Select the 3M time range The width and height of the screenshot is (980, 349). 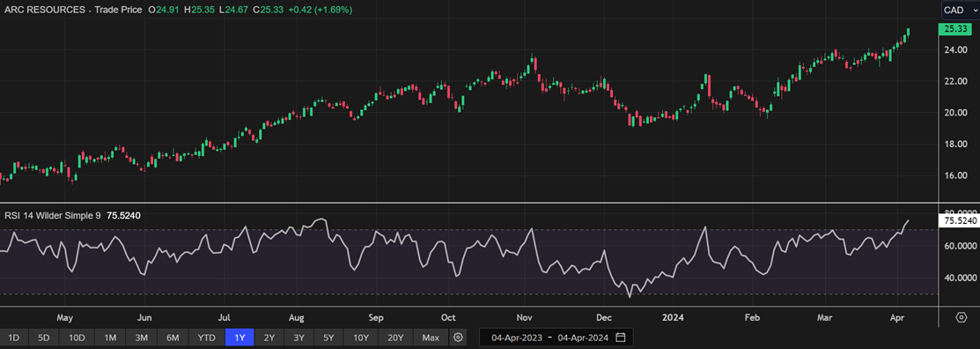141,338
